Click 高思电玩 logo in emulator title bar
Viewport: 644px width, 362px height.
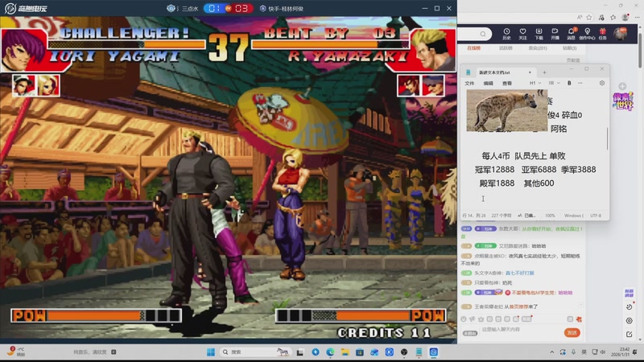tap(26, 8)
